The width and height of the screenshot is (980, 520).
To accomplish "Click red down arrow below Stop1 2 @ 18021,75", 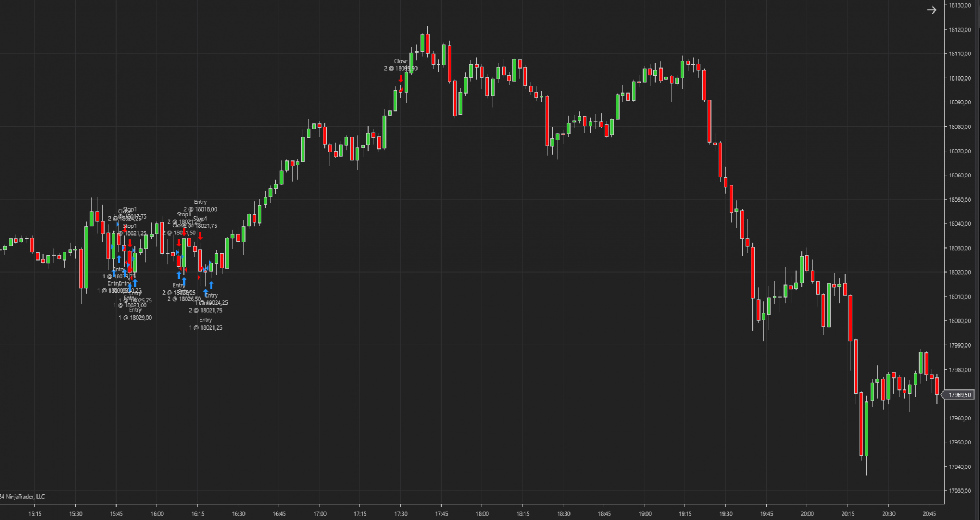I will coord(200,236).
